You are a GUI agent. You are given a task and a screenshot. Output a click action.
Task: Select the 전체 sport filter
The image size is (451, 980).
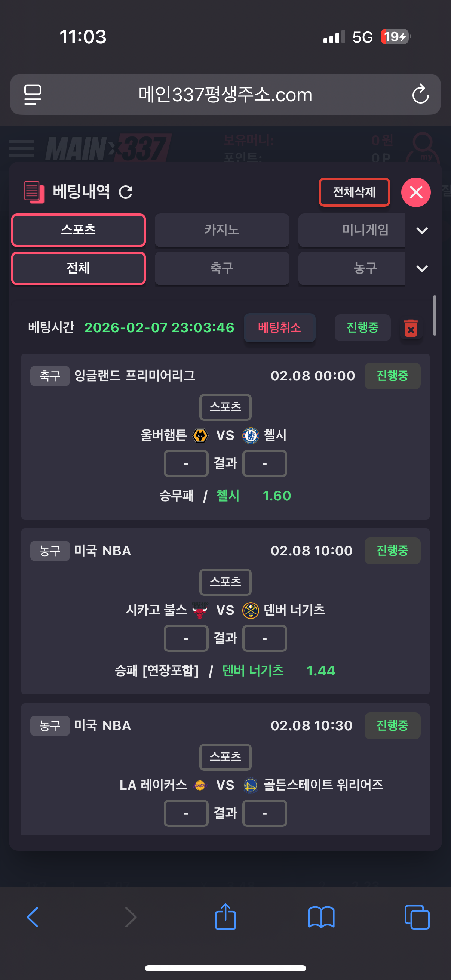coord(79,268)
